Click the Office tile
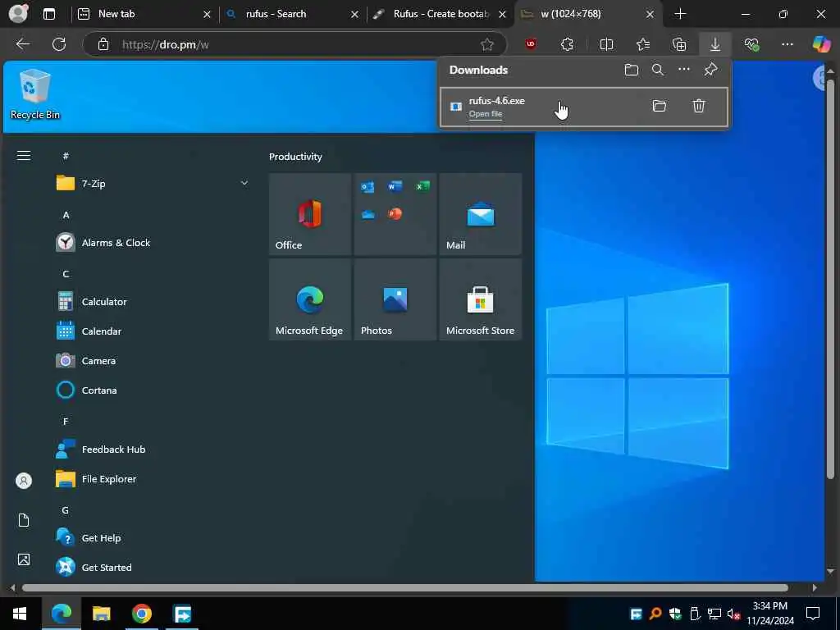 pyautogui.click(x=309, y=214)
